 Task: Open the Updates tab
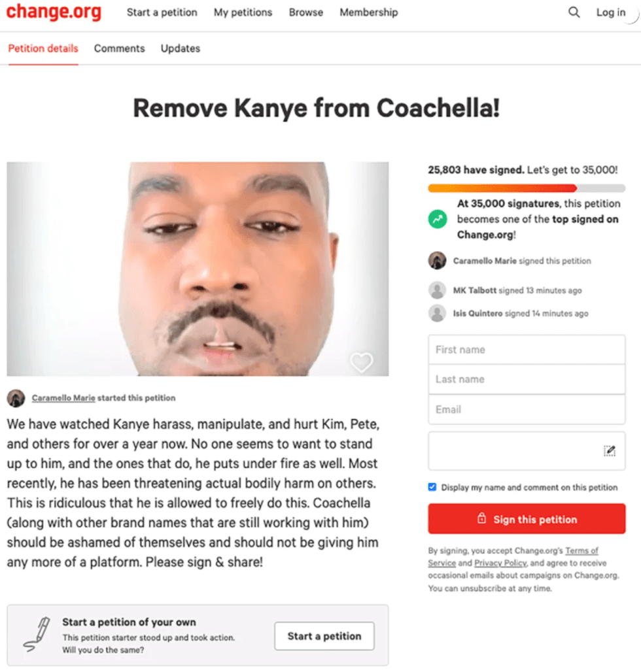(x=181, y=48)
